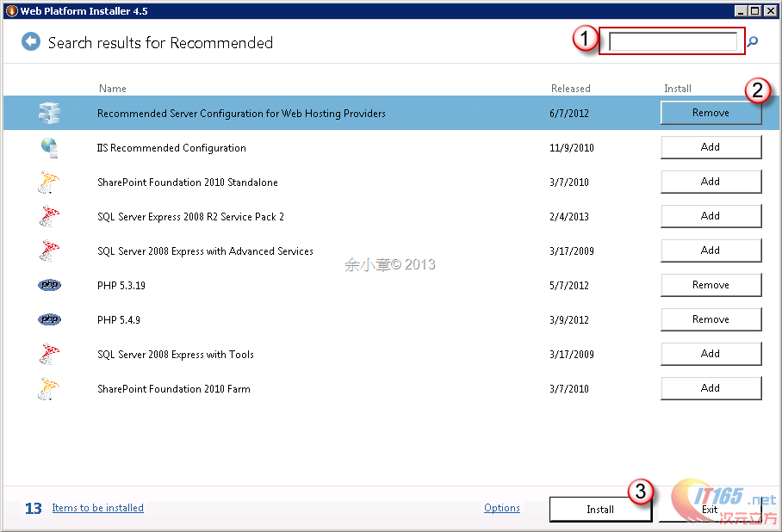Click the SQL Server Express 2008 R2 SP2 icon

[49, 216]
